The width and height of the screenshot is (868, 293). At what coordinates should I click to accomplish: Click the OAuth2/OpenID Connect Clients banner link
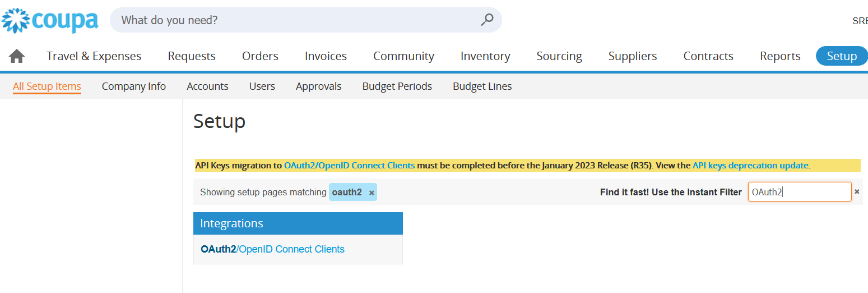[350, 166]
